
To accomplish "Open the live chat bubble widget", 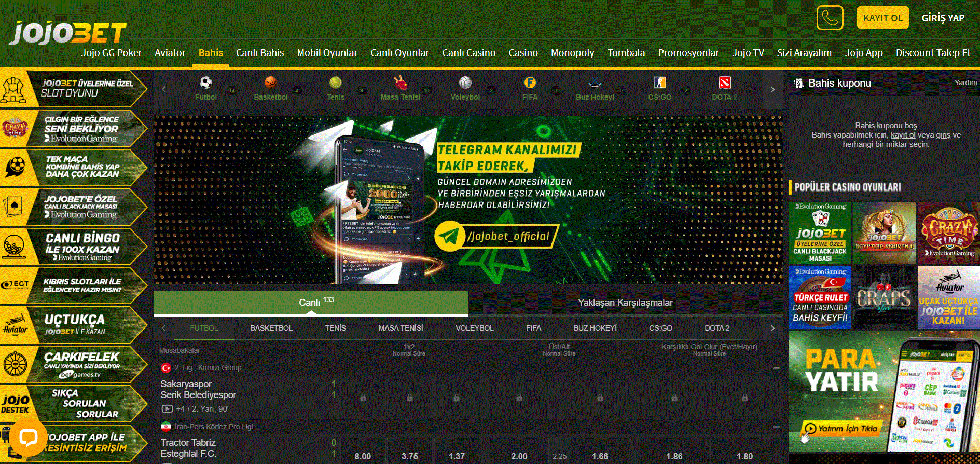I will click(x=28, y=438).
